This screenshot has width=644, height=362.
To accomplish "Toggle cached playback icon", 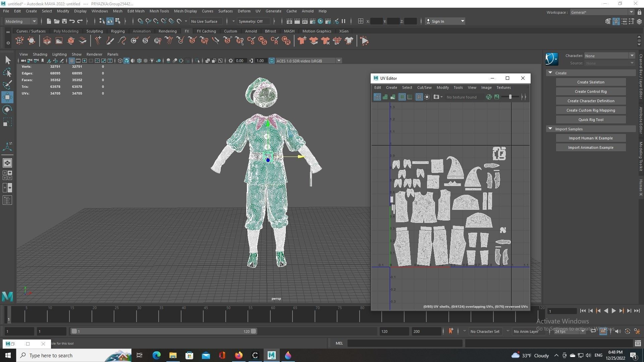I will tap(603, 331).
